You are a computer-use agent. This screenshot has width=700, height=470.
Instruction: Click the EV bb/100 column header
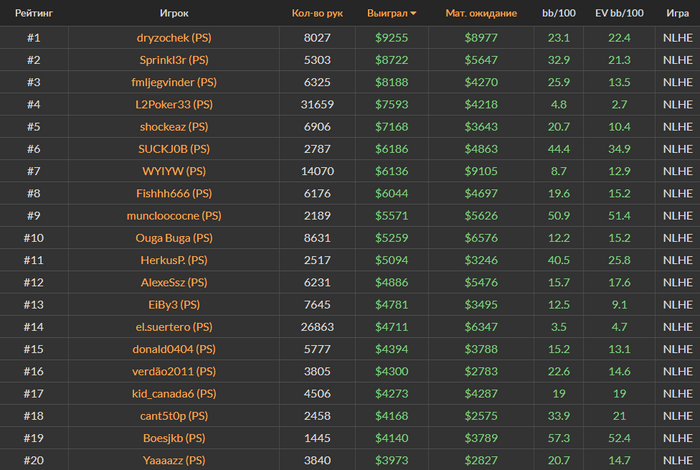[x=619, y=13]
